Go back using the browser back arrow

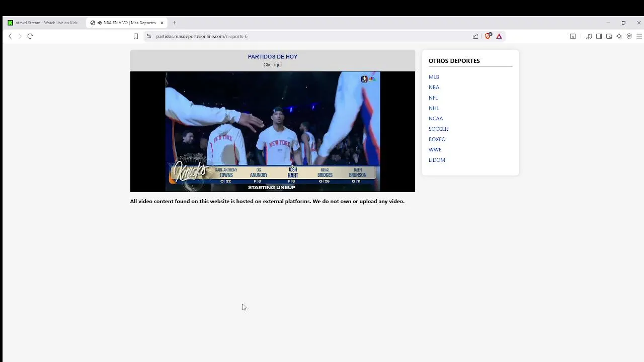[10, 36]
